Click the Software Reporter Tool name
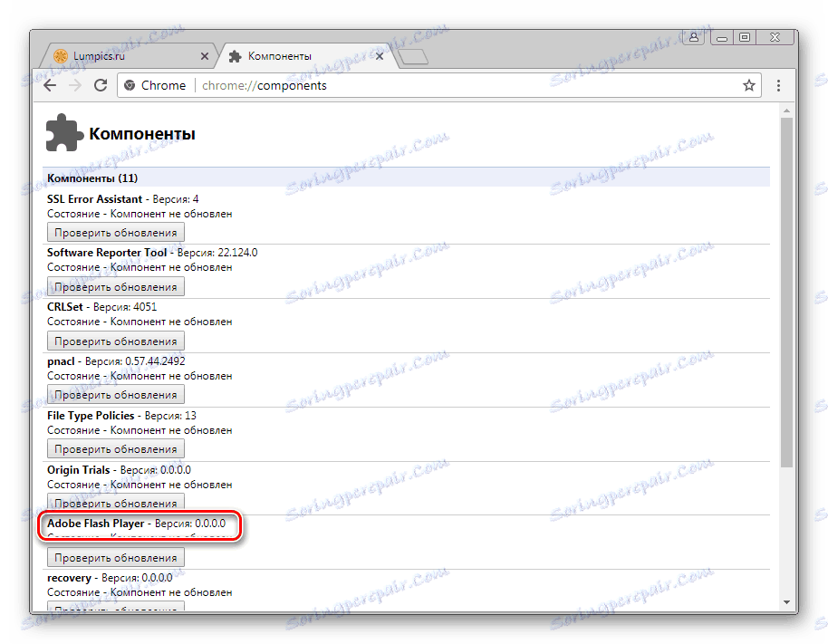 click(107, 253)
